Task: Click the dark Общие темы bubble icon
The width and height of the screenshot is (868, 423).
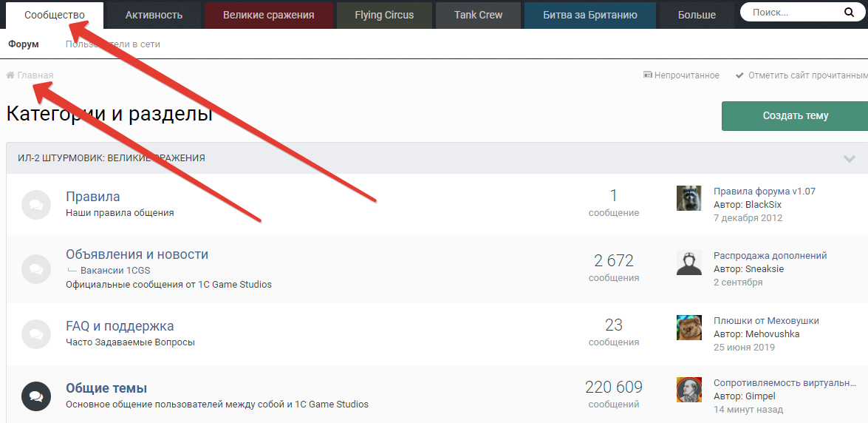Action: pos(35,396)
